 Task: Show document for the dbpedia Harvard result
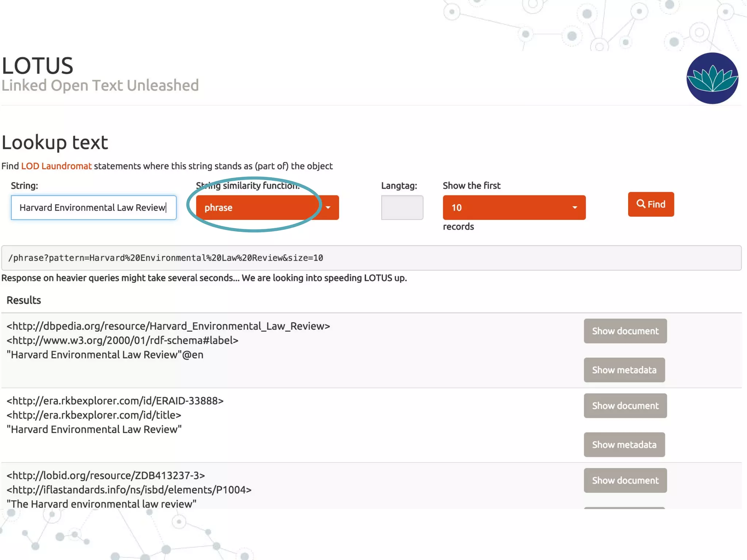pos(625,331)
